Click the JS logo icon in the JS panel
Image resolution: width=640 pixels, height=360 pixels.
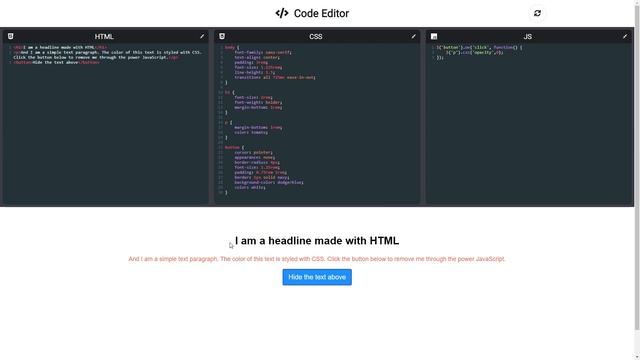[x=434, y=36]
